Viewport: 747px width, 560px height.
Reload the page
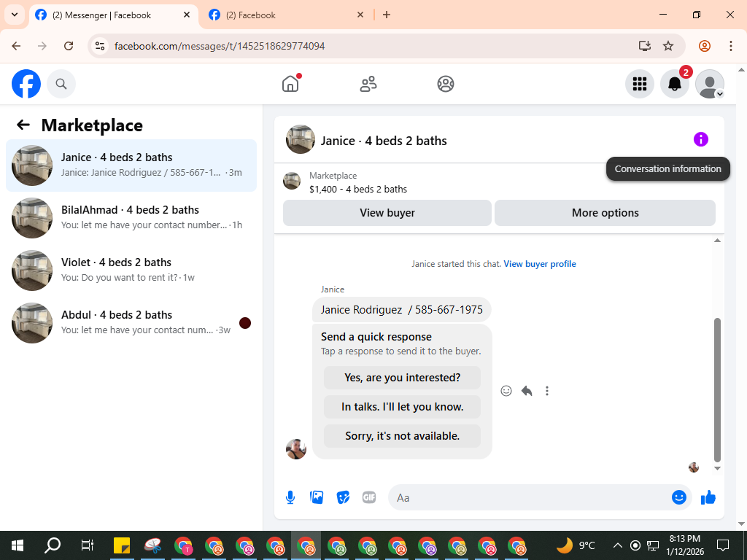(69, 46)
